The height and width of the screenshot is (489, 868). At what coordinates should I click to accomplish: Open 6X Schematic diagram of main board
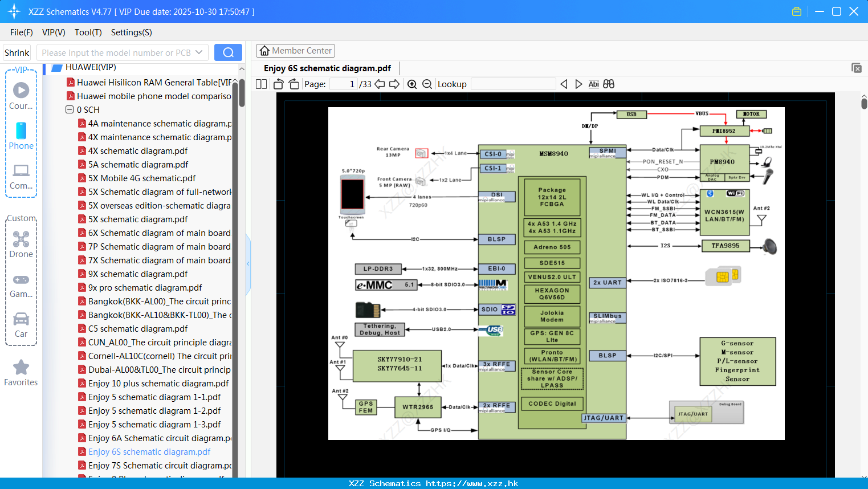(154, 233)
